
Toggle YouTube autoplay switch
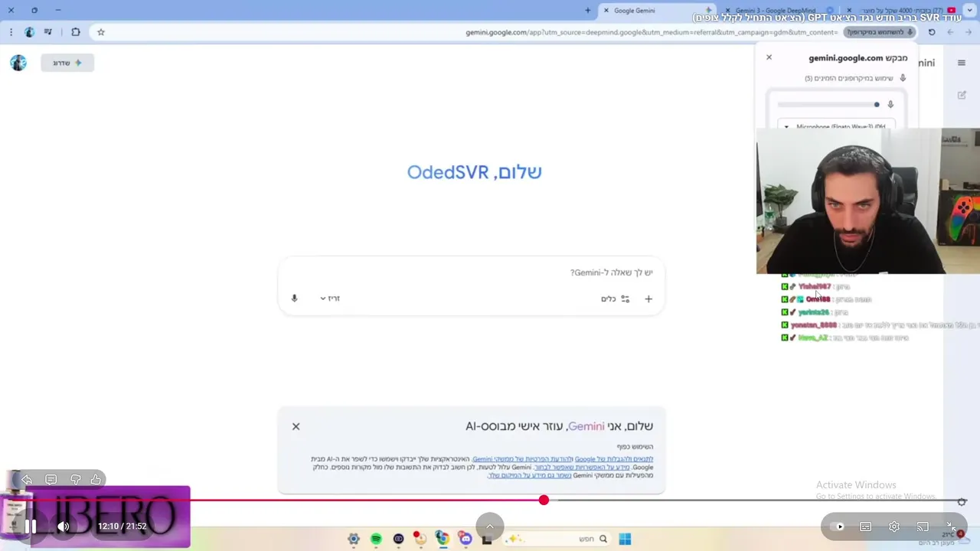838,527
